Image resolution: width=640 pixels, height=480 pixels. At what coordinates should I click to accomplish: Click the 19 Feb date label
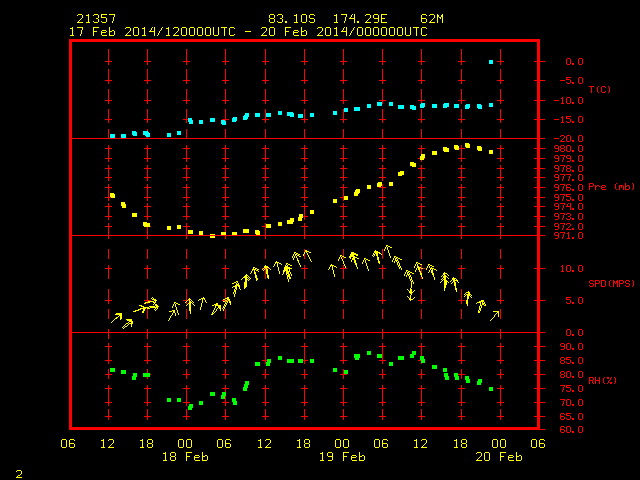point(342,457)
